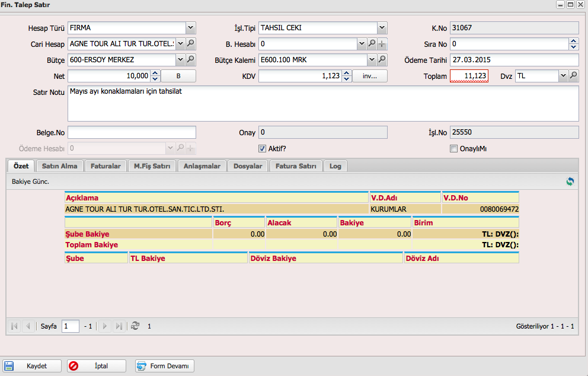Click the Onay field
Image resolution: width=588 pixels, height=376 pixels.
click(323, 132)
